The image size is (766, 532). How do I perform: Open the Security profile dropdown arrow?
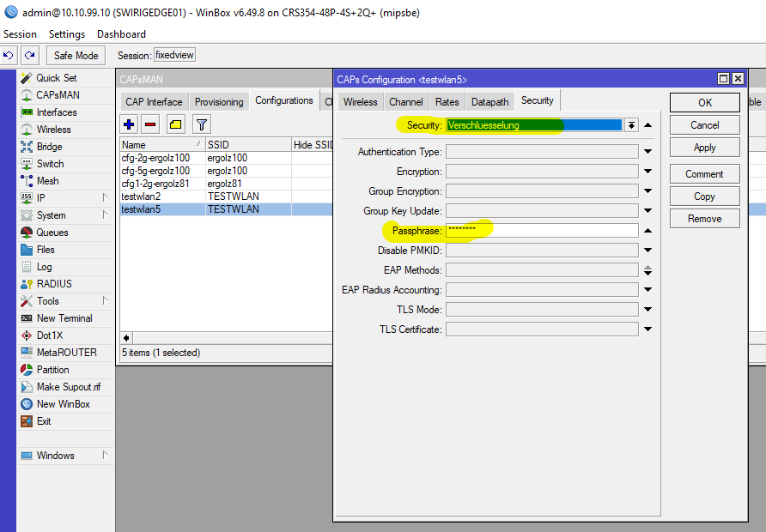[631, 125]
